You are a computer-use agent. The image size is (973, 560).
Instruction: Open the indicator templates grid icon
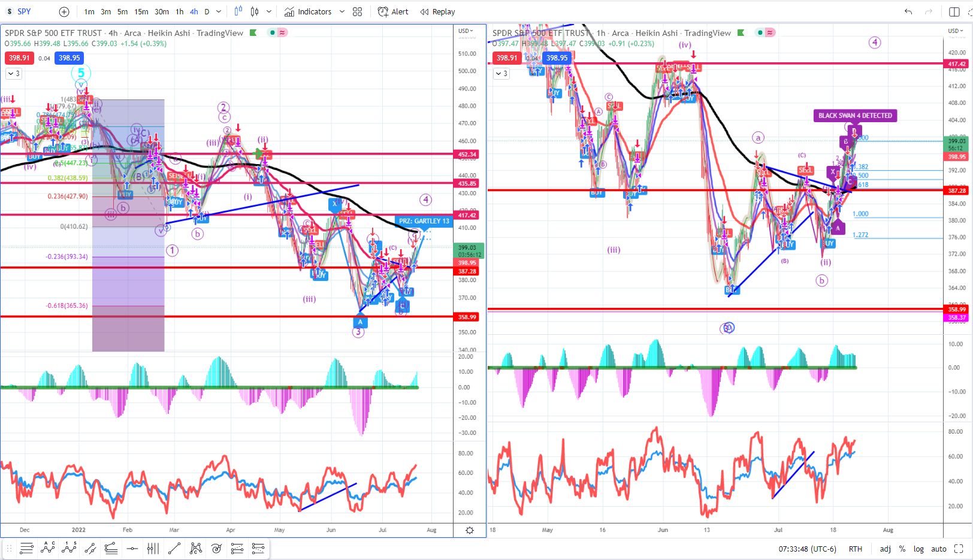click(358, 12)
